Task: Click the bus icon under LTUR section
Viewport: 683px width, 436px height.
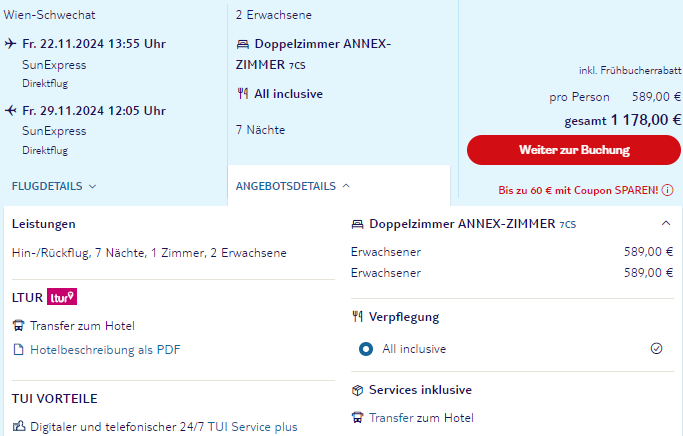Action: [18, 326]
